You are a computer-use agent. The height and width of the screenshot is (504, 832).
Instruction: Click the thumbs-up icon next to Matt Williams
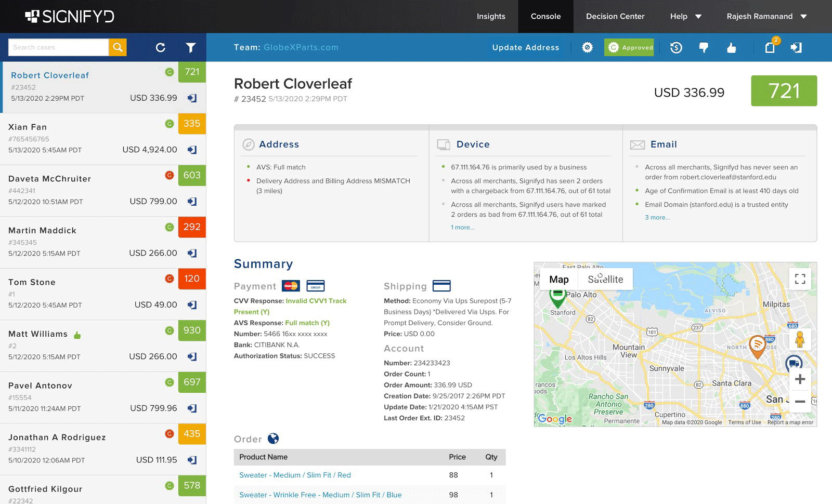click(77, 335)
